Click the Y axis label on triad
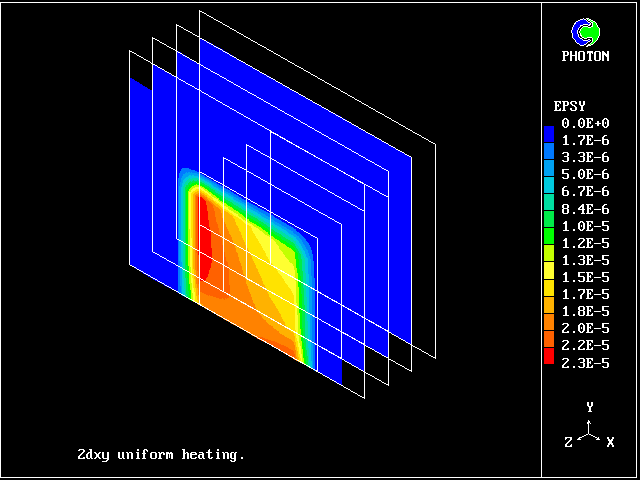 591,407
